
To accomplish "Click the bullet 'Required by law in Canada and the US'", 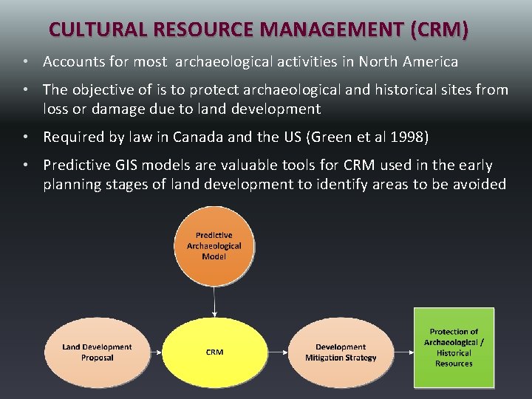I will pyautogui.click(x=236, y=137).
